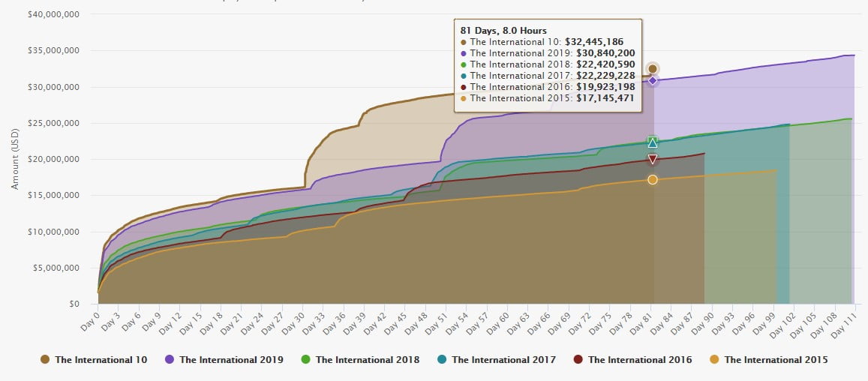Click the teal legend dot for The International 2017

point(443,360)
